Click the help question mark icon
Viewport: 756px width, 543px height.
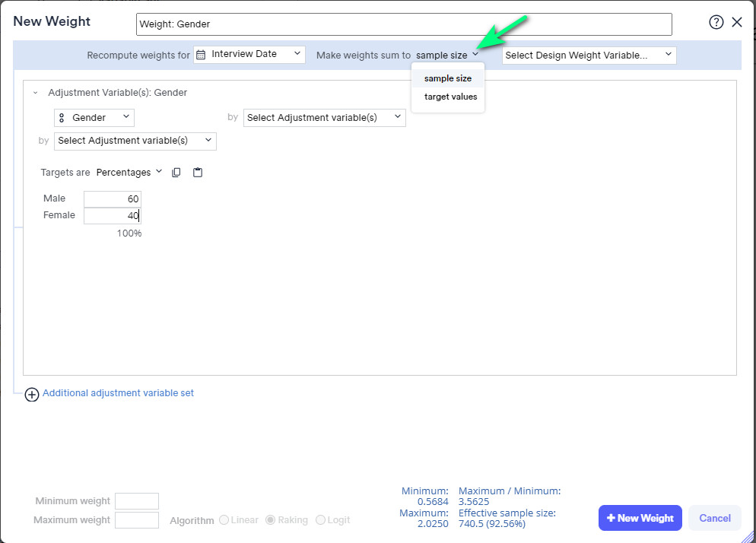[716, 22]
